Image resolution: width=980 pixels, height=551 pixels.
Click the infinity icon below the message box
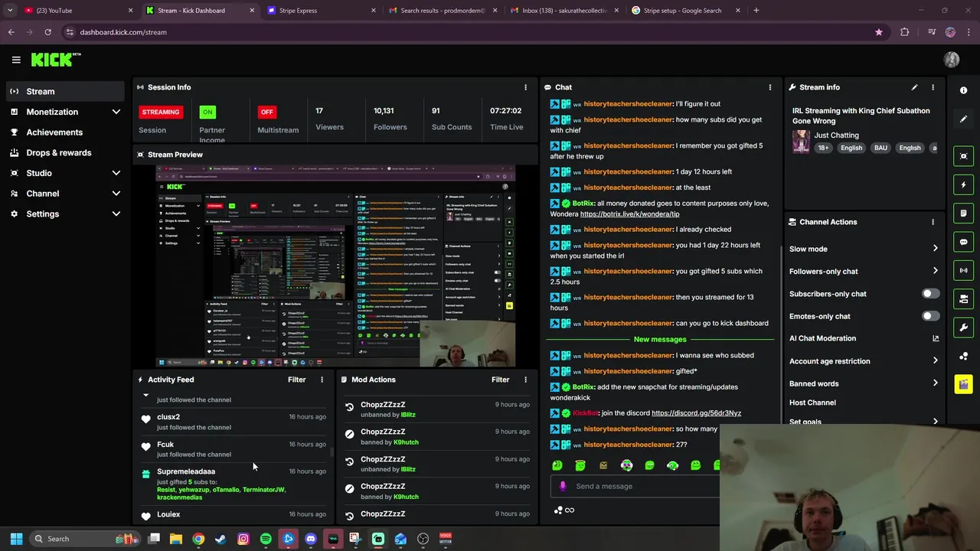pos(569,510)
